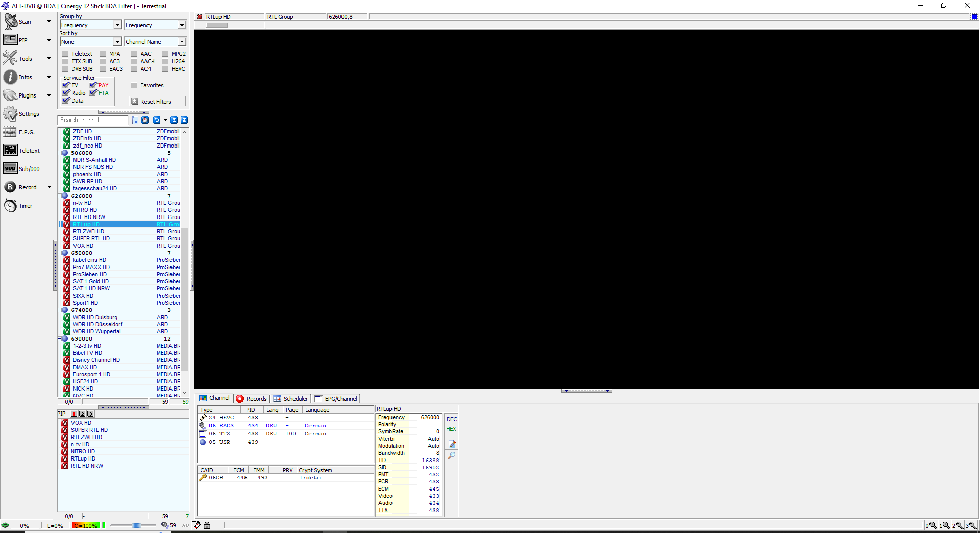Click the Search channel input field
Viewport: 980px width, 533px height.
[93, 120]
